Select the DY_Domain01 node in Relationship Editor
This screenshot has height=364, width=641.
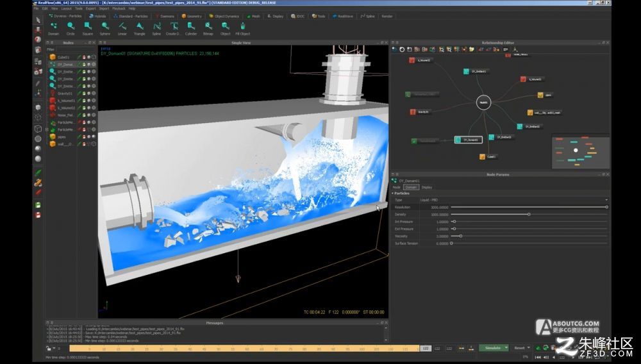point(469,140)
